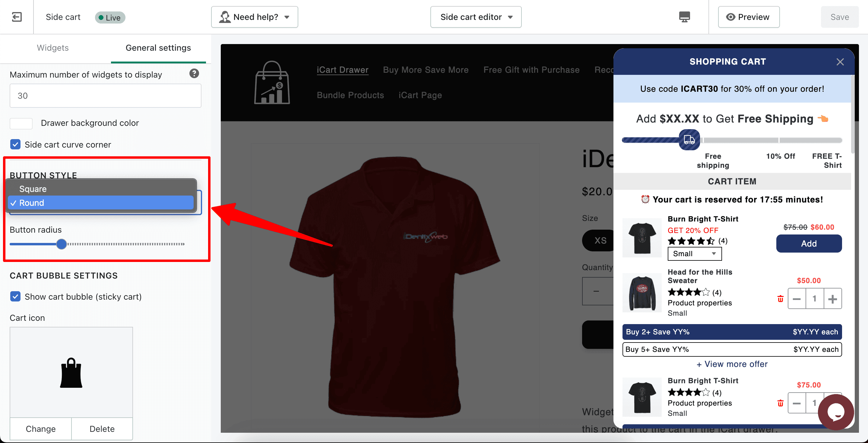The height and width of the screenshot is (443, 868).
Task: Open the chat support bubble
Action: click(x=836, y=412)
